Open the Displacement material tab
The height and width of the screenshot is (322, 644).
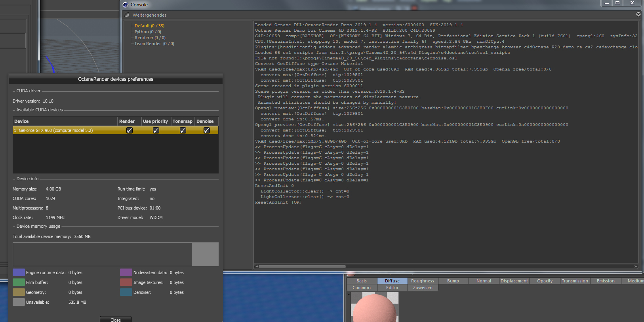[514, 281]
